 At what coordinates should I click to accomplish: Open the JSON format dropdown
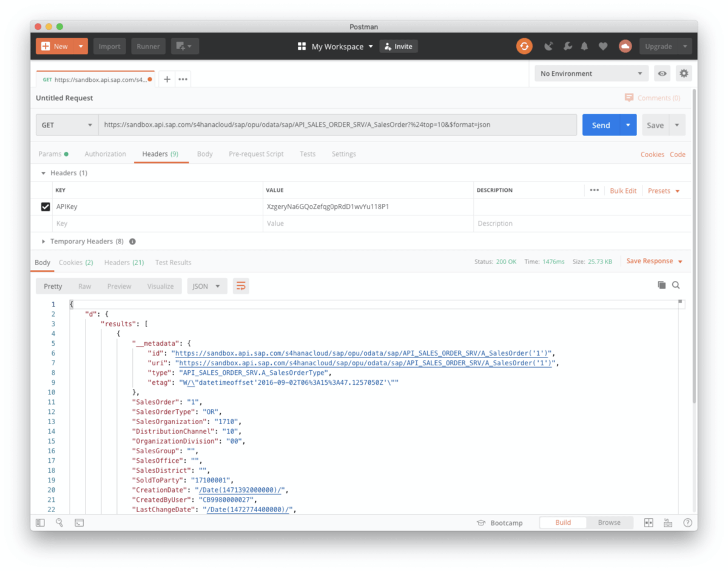[x=207, y=286]
